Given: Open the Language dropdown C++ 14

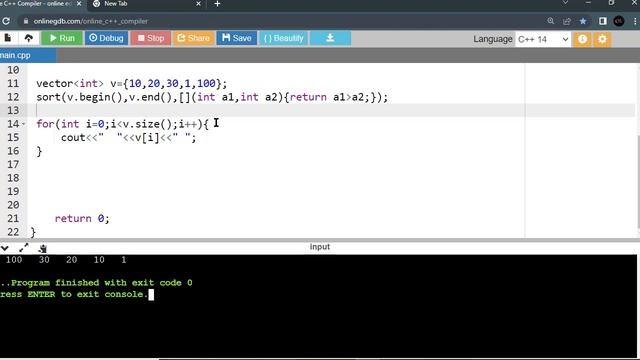Looking at the screenshot, I should (x=543, y=39).
